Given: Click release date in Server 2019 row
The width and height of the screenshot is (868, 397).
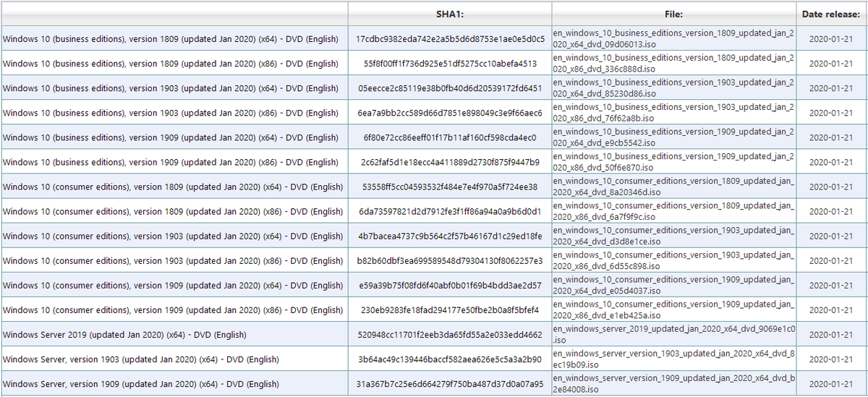Looking at the screenshot, I should tap(830, 335).
